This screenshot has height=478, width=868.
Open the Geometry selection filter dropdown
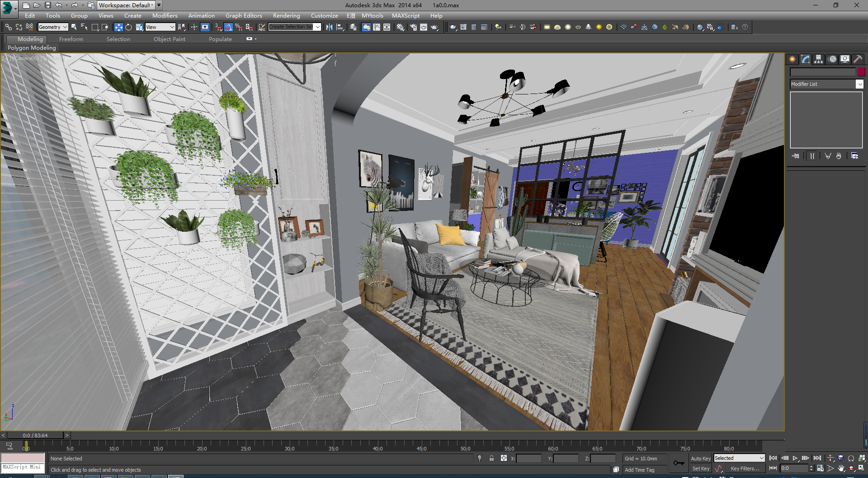click(53, 27)
